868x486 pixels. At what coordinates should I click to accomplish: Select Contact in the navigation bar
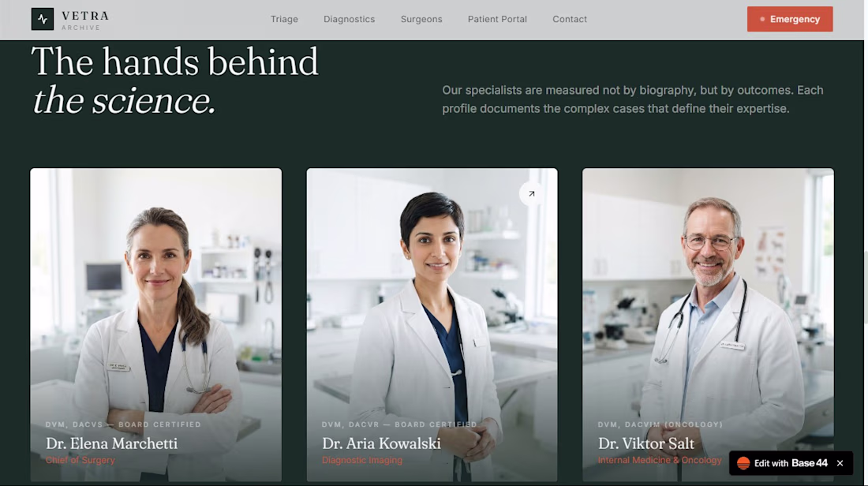click(x=570, y=20)
